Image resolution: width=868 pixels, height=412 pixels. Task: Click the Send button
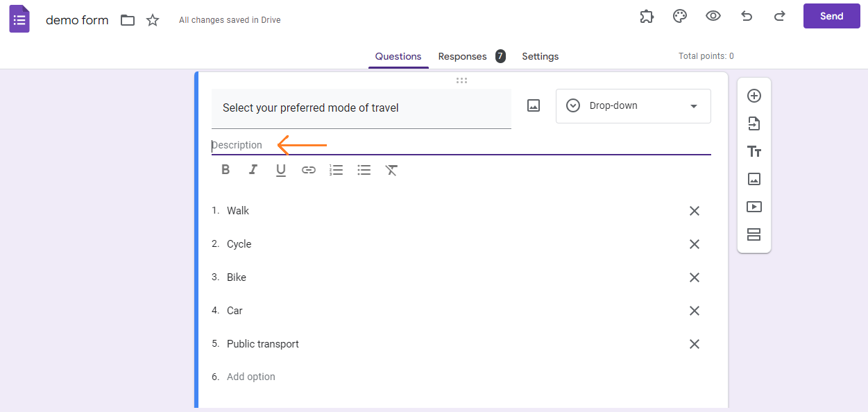coord(831,15)
